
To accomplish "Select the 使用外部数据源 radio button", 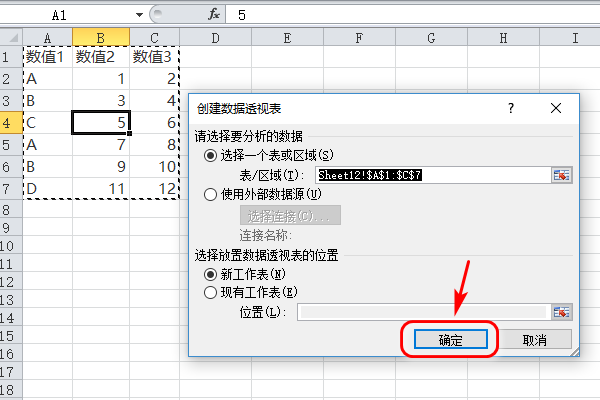I will pos(210,194).
